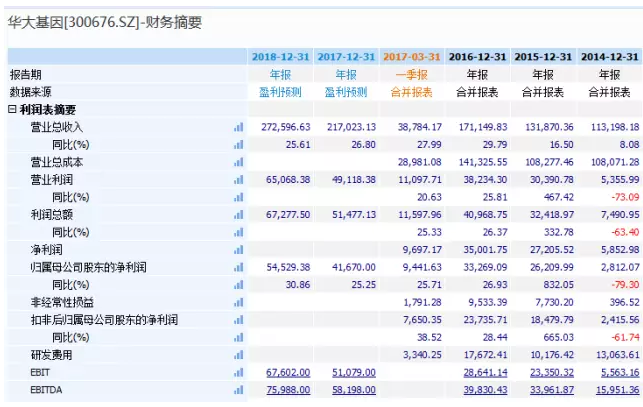Click chart icon beside 营业总成本
This screenshot has height=407, width=643.
pyautogui.click(x=238, y=162)
